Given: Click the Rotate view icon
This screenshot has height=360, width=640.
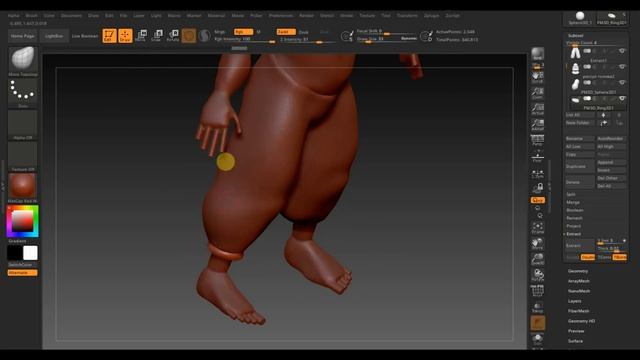Looking at the screenshot, I should coord(538,275).
